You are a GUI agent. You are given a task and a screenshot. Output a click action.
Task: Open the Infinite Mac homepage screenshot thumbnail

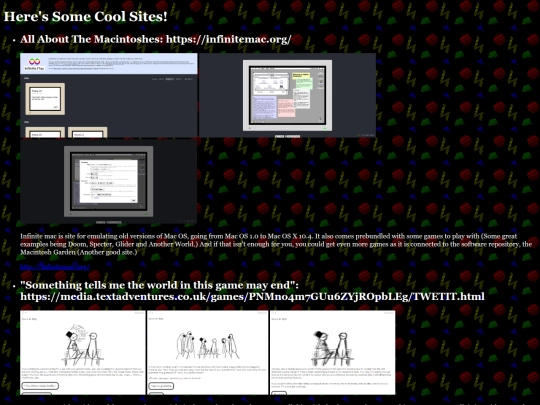(109, 95)
